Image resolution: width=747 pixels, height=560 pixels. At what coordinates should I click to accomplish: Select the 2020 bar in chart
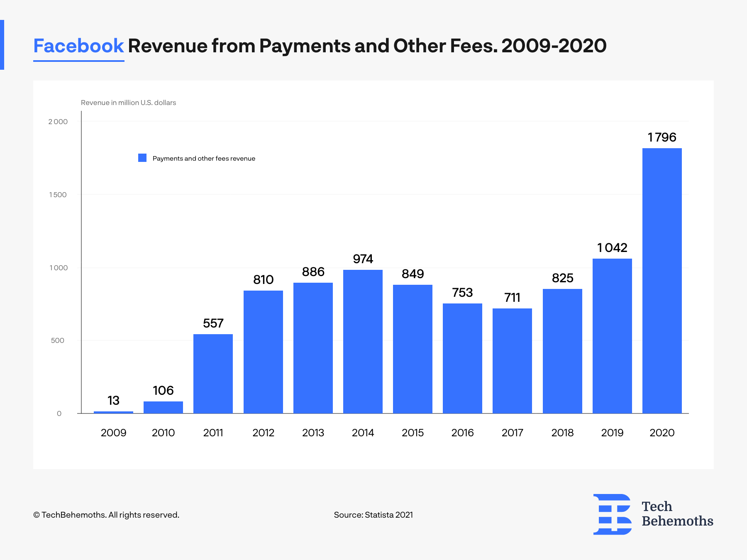(x=662, y=281)
